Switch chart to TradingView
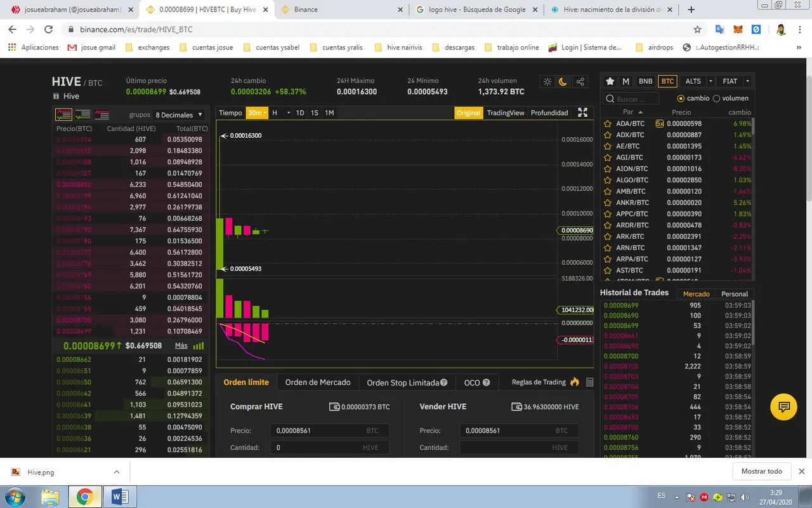 [x=506, y=112]
